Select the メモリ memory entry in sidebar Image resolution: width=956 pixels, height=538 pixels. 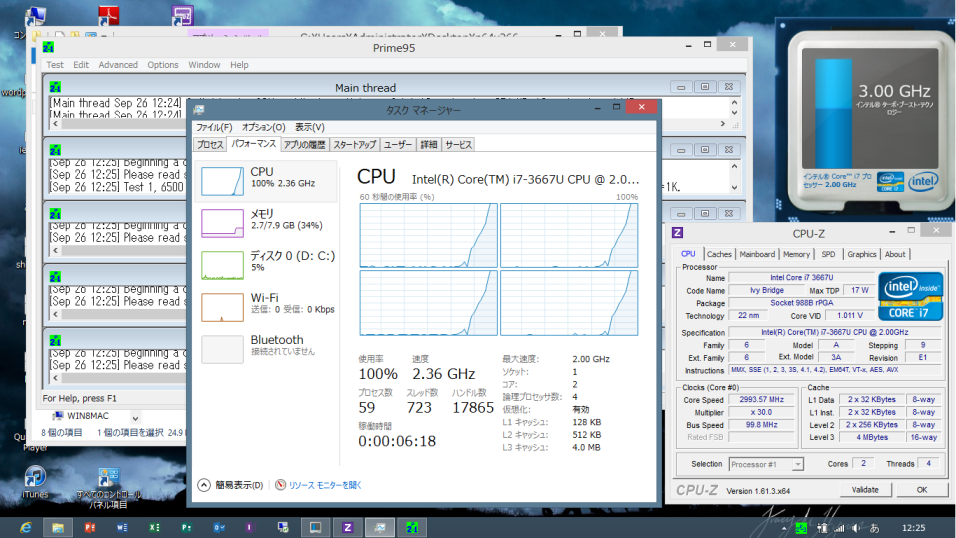[x=266, y=223]
